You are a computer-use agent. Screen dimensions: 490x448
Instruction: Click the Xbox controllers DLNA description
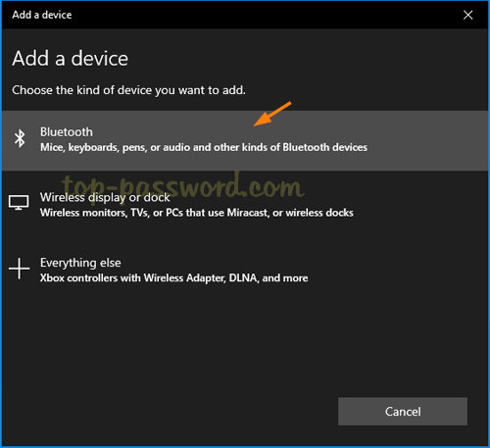click(173, 278)
